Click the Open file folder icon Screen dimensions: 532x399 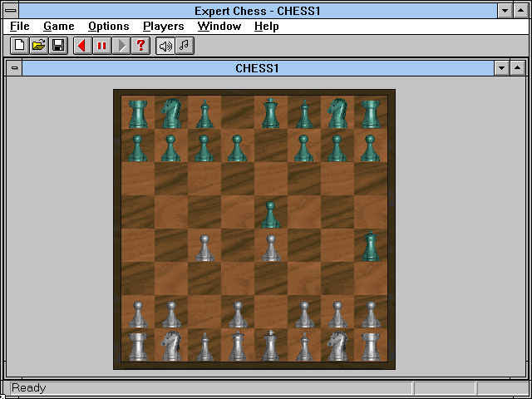coord(38,46)
